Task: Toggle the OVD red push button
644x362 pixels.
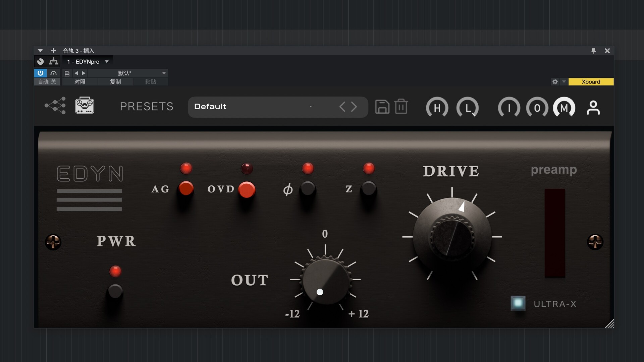Action: pyautogui.click(x=247, y=190)
